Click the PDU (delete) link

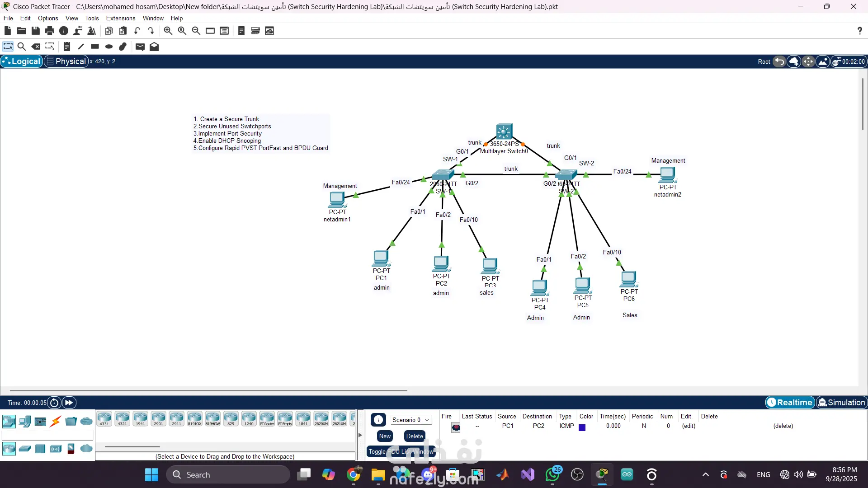[783, 426]
